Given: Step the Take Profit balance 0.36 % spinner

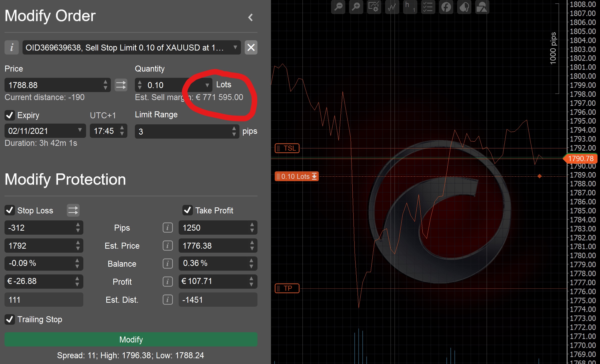Looking at the screenshot, I should (x=251, y=263).
